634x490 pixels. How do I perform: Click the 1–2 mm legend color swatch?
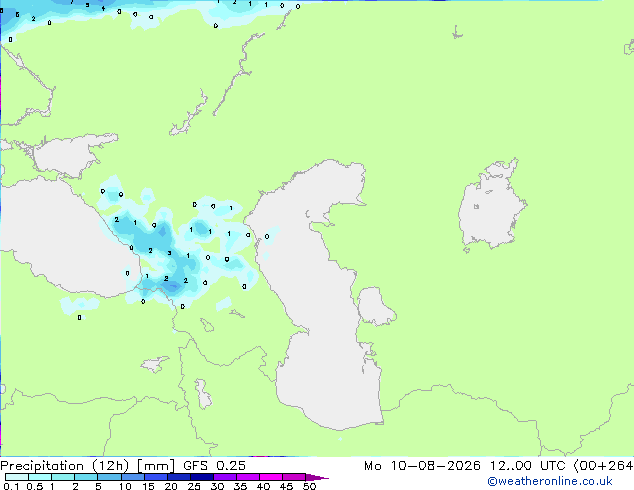pos(63,477)
